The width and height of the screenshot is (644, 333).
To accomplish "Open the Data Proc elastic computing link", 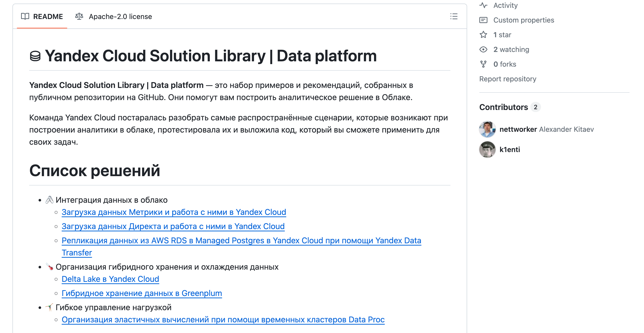I will pos(223,320).
